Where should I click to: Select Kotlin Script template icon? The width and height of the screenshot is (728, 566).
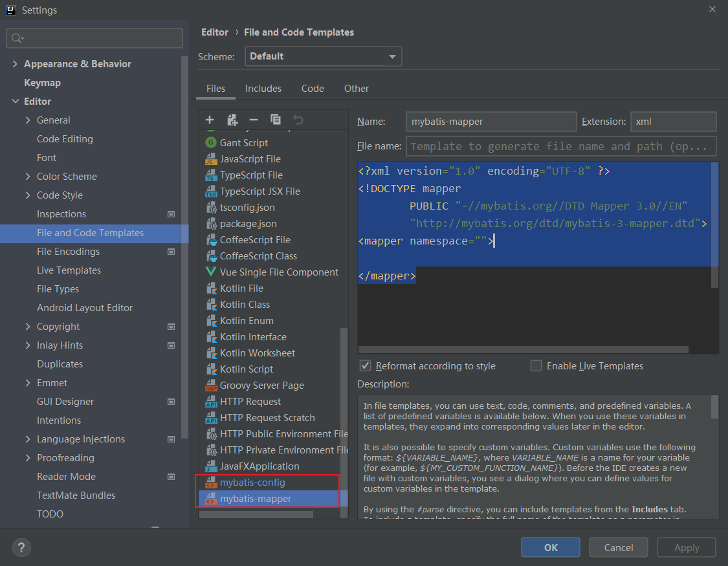211,370
